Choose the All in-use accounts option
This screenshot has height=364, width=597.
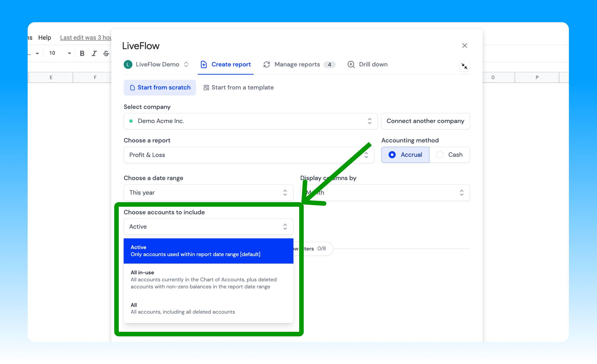coord(208,280)
